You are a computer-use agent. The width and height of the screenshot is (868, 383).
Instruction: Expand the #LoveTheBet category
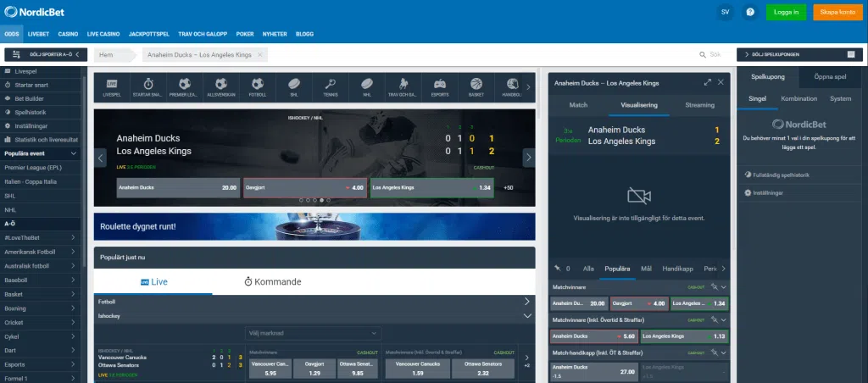pos(73,238)
